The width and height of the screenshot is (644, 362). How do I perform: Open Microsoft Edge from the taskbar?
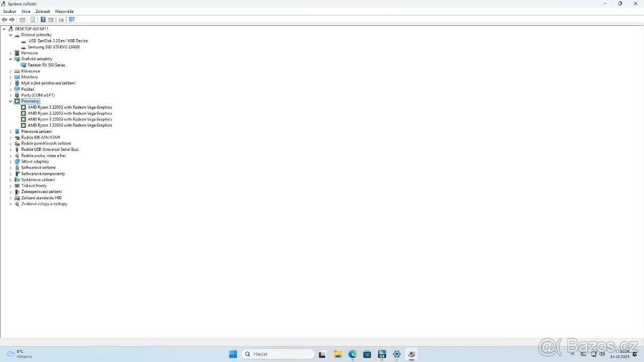pyautogui.click(x=353, y=354)
